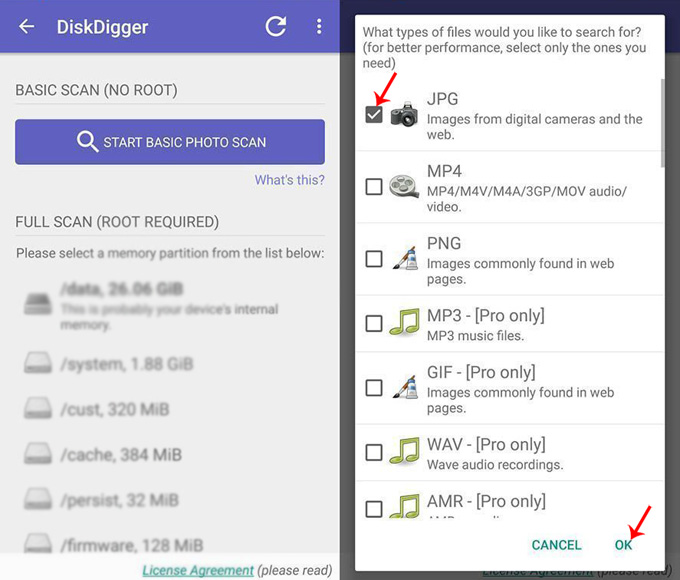Select the /firmware 128 MiB partition
680x580 pixels.
(170, 544)
